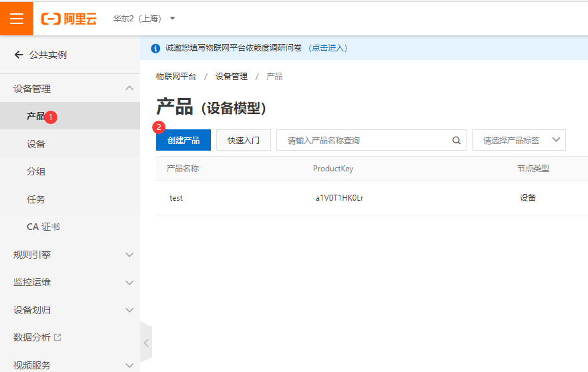Click the 创建产品 button

click(184, 140)
